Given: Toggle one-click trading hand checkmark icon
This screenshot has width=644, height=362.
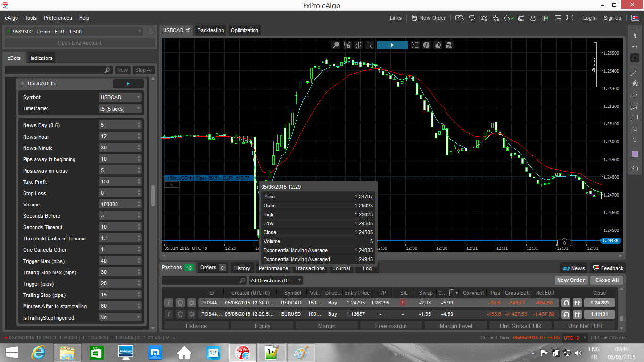Looking at the screenshot, I should tap(508, 18).
